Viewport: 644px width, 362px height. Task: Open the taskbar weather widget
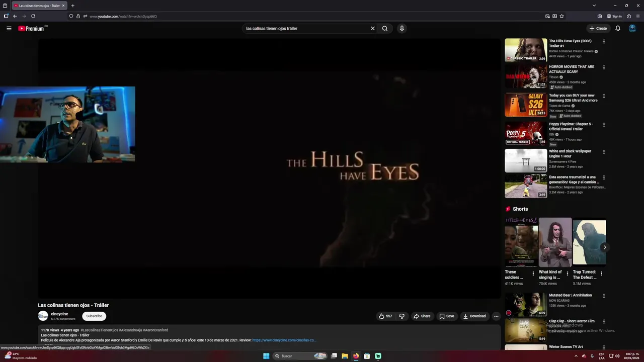20,356
